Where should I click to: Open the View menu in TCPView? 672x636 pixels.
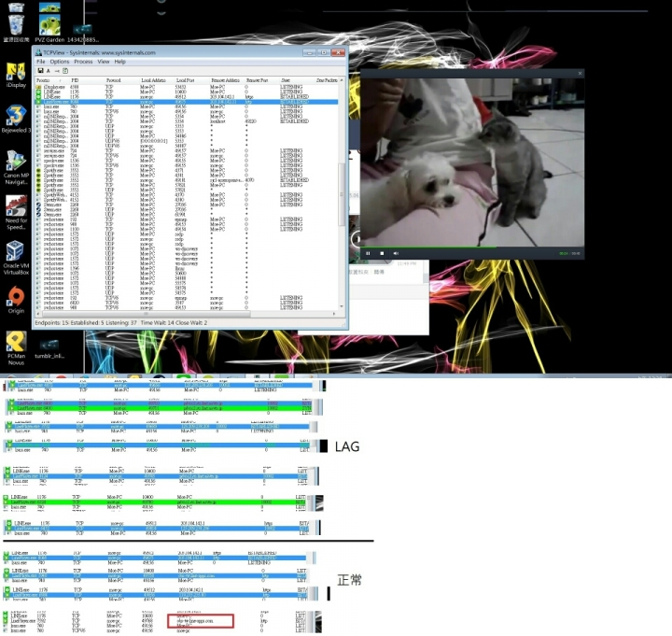click(x=104, y=62)
